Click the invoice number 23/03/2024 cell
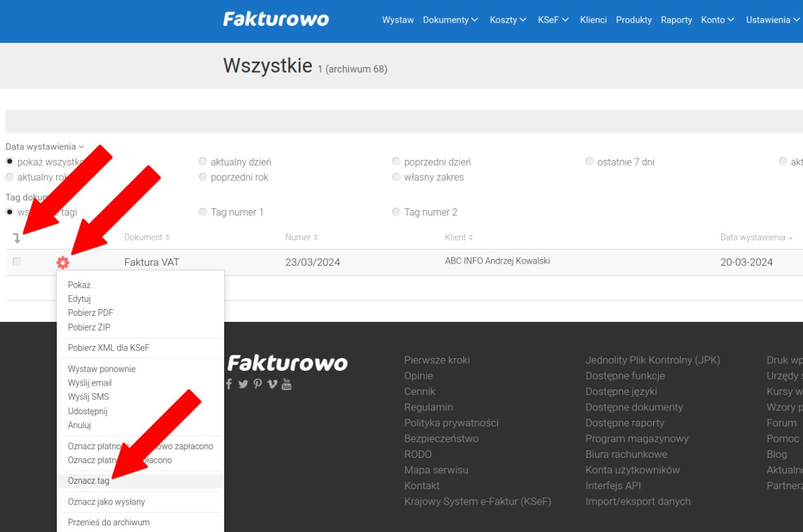This screenshot has width=803, height=532. point(313,262)
